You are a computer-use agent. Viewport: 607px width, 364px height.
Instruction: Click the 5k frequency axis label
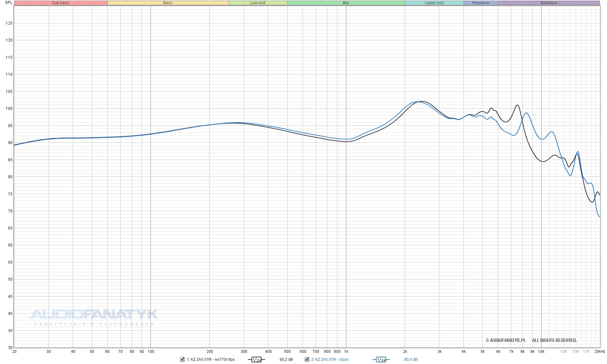[x=482, y=352]
